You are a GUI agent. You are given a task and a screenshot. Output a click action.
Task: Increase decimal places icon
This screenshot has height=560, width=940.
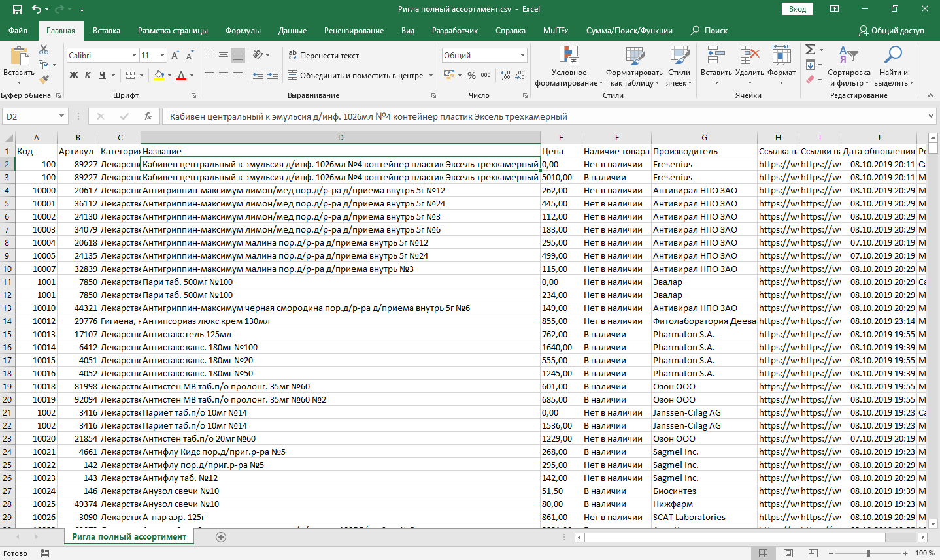[x=505, y=75]
